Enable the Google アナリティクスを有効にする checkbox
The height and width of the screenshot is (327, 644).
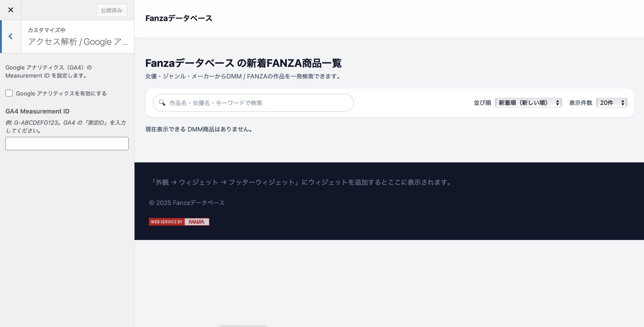pyautogui.click(x=9, y=93)
